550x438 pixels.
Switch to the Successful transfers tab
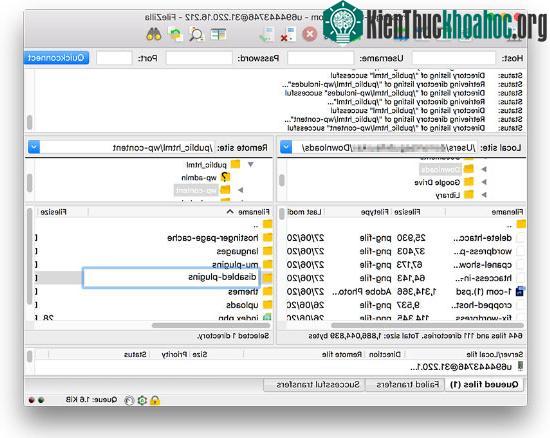[x=318, y=385]
